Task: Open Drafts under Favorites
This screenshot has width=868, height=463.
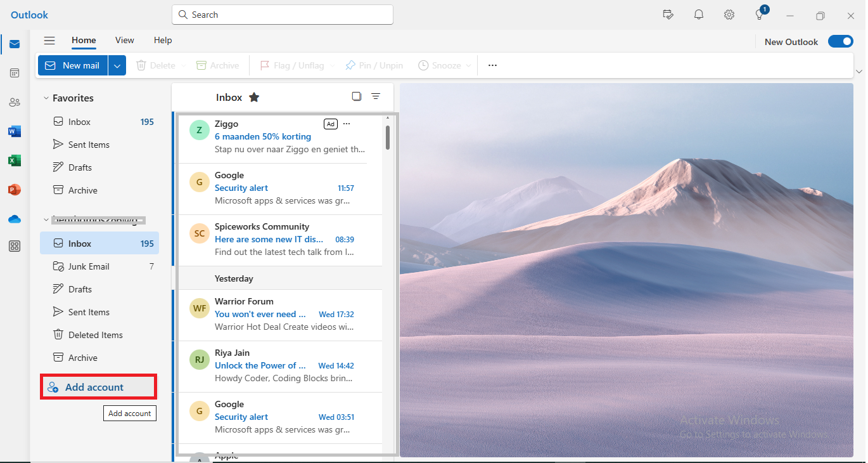Action: [x=99, y=167]
